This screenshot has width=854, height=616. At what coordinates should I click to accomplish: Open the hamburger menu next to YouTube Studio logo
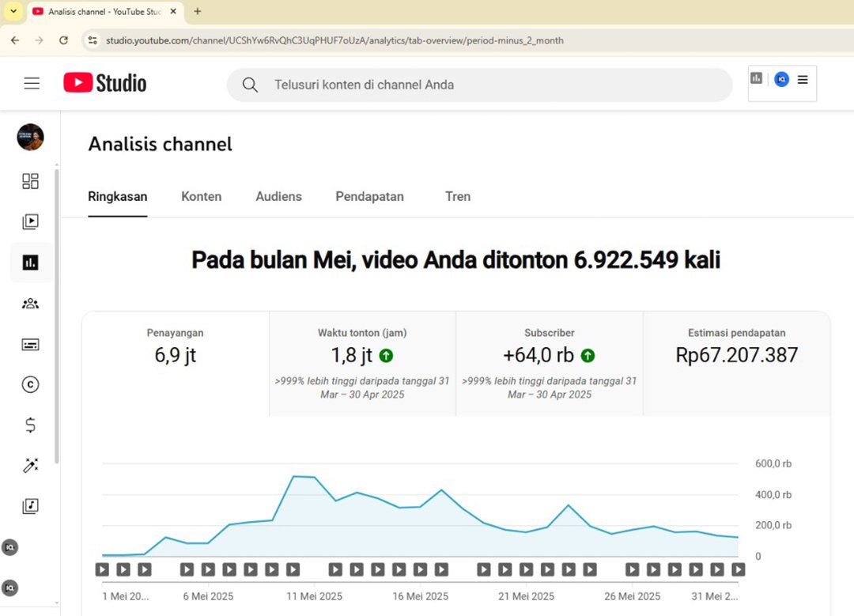[32, 83]
